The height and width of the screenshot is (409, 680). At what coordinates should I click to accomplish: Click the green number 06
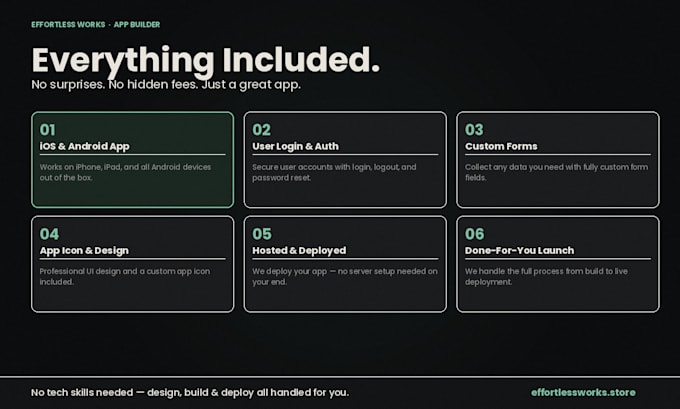[474, 234]
